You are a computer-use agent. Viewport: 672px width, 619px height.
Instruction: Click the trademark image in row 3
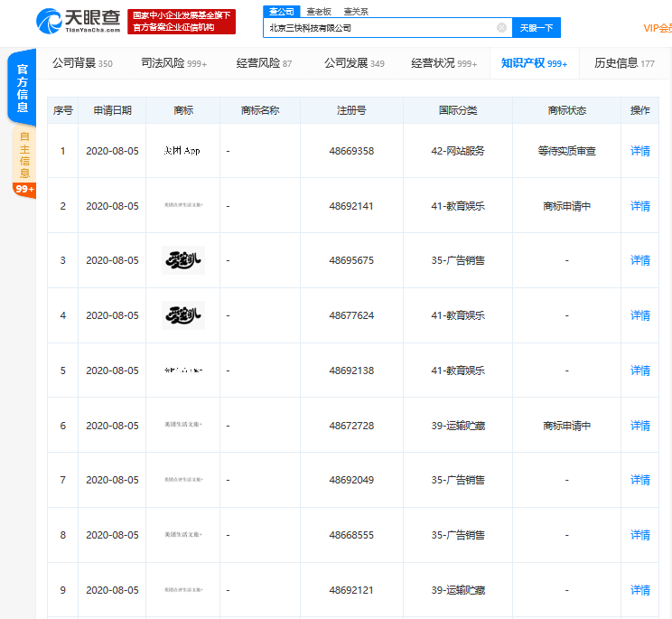pos(182,260)
